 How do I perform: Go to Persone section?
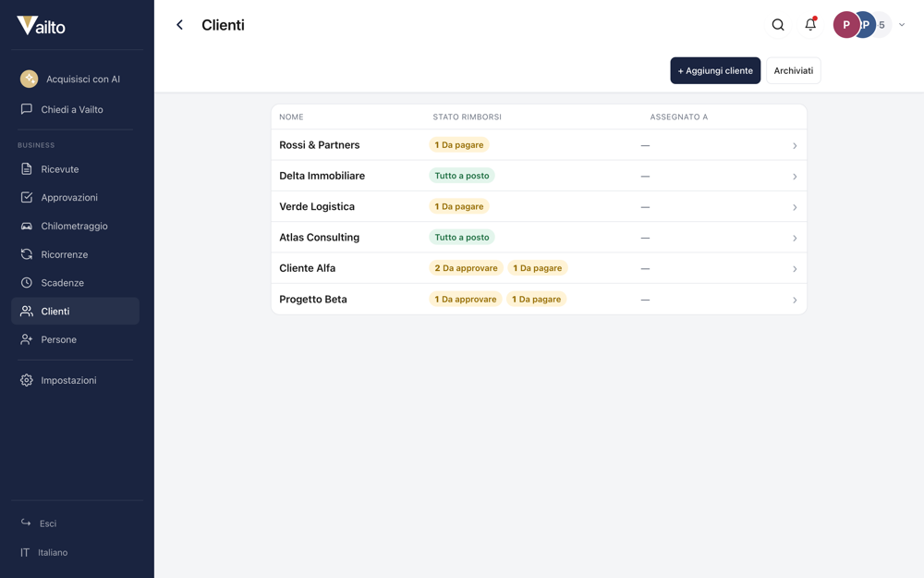(76, 339)
